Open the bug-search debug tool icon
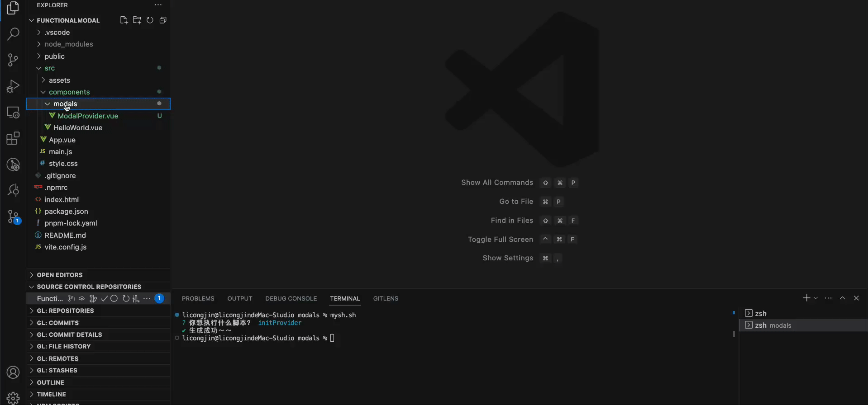Screen dimensions: 868x405 13,190
